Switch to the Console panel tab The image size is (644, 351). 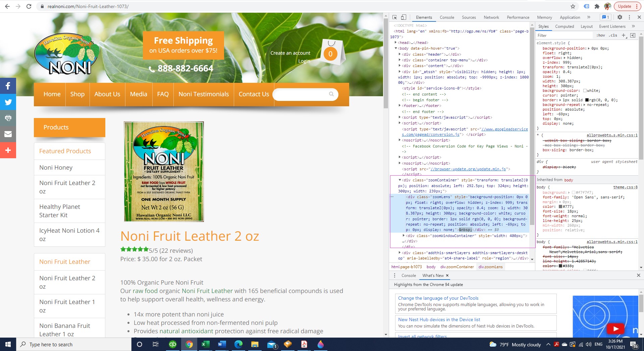[x=447, y=17]
